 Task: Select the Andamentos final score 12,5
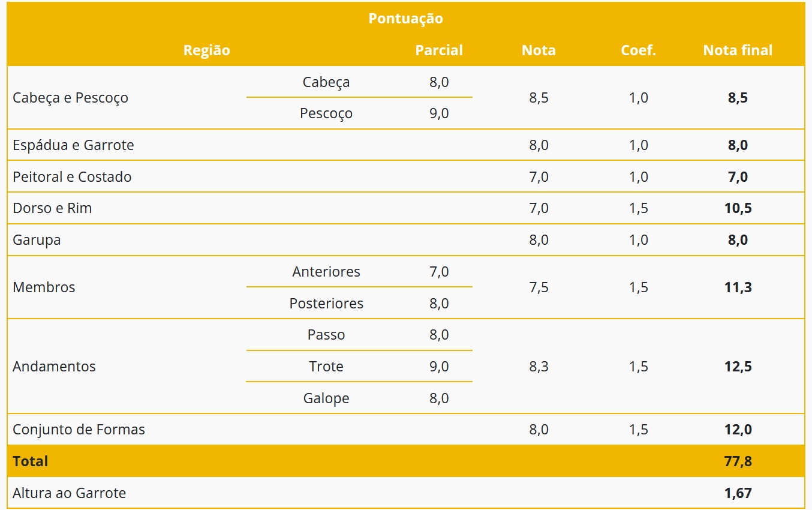click(x=738, y=367)
